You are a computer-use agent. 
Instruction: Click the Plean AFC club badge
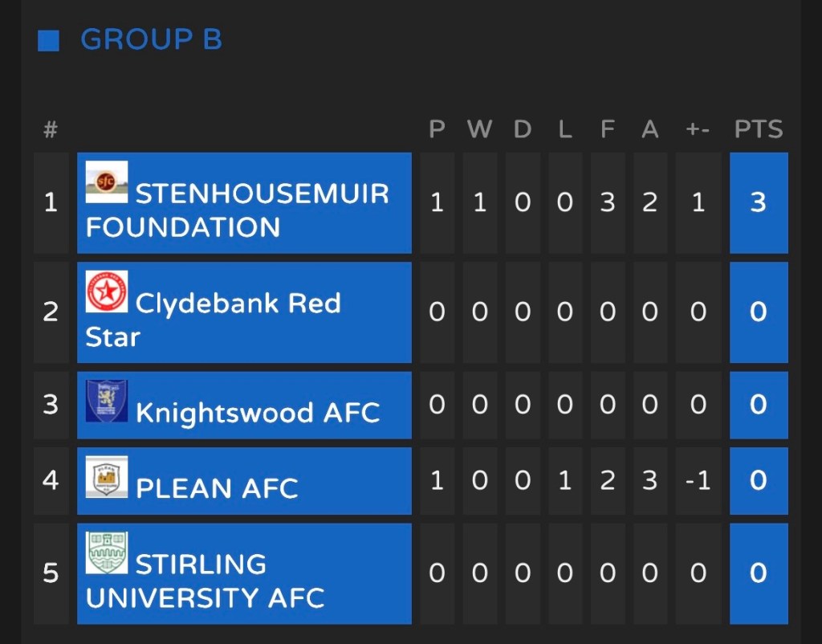point(107,477)
